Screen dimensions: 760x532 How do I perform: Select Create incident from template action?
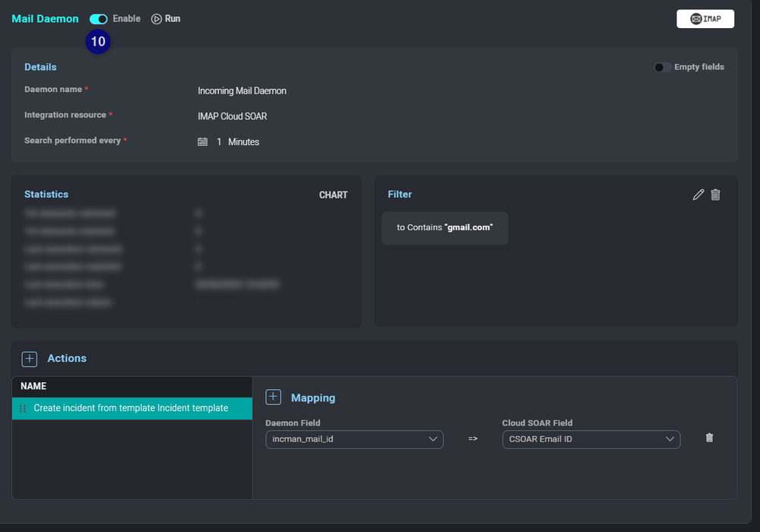[131, 408]
